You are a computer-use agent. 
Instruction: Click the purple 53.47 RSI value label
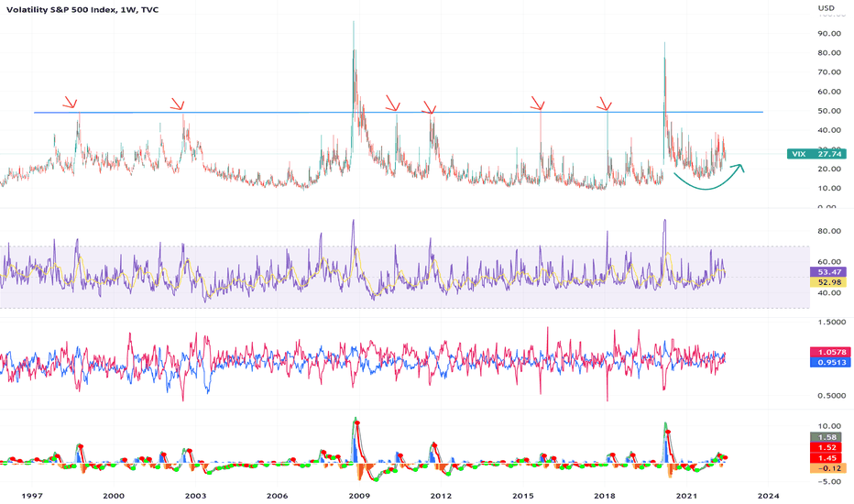tap(827, 272)
